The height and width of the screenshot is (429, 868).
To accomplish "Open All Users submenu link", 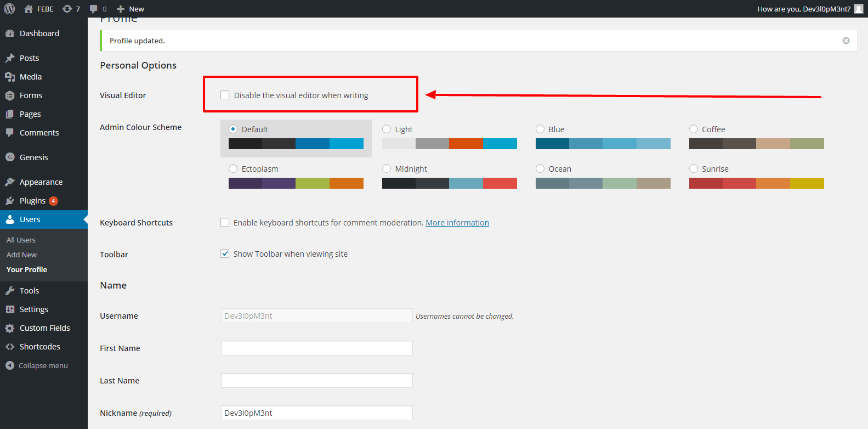I will click(x=21, y=240).
